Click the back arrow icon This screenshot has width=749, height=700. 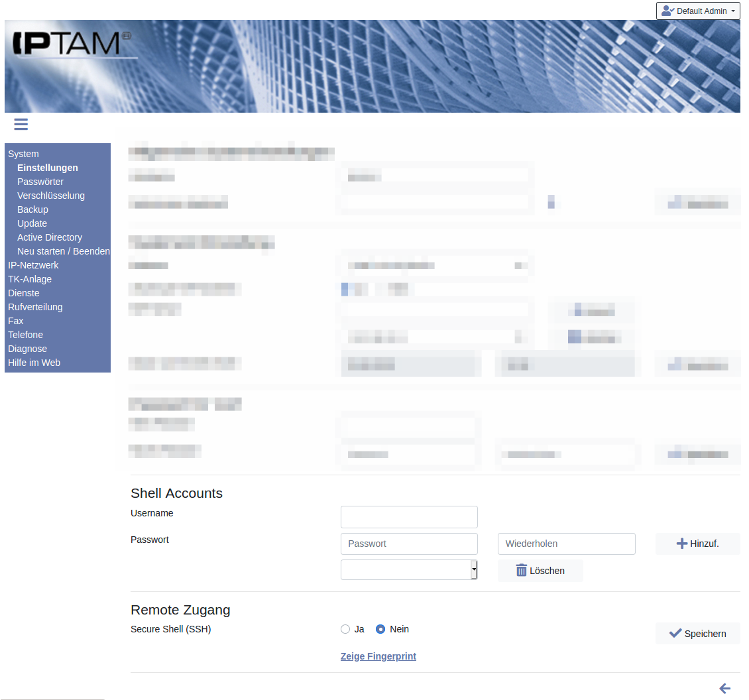(x=724, y=689)
